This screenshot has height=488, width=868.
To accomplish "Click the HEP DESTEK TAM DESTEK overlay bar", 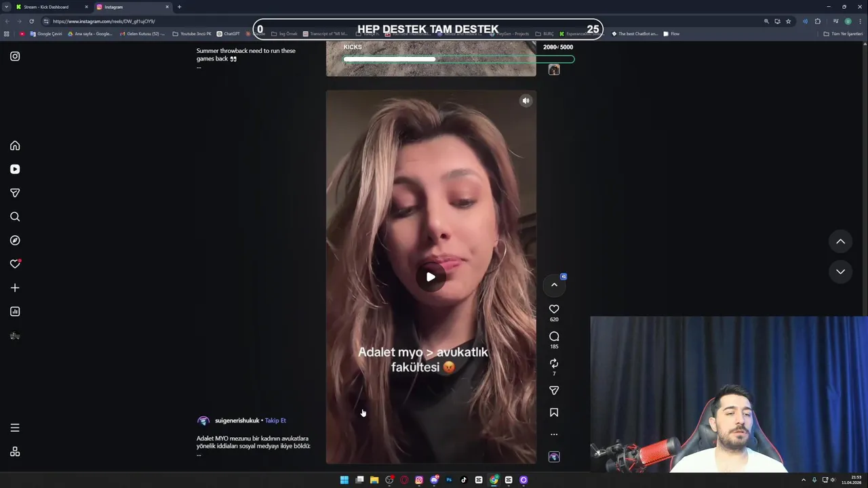I will [x=428, y=29].
